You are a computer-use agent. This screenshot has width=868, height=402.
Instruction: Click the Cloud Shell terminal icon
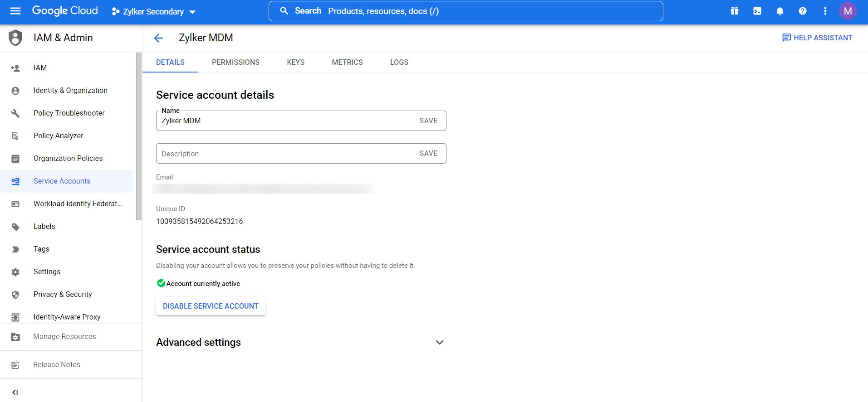(x=757, y=11)
